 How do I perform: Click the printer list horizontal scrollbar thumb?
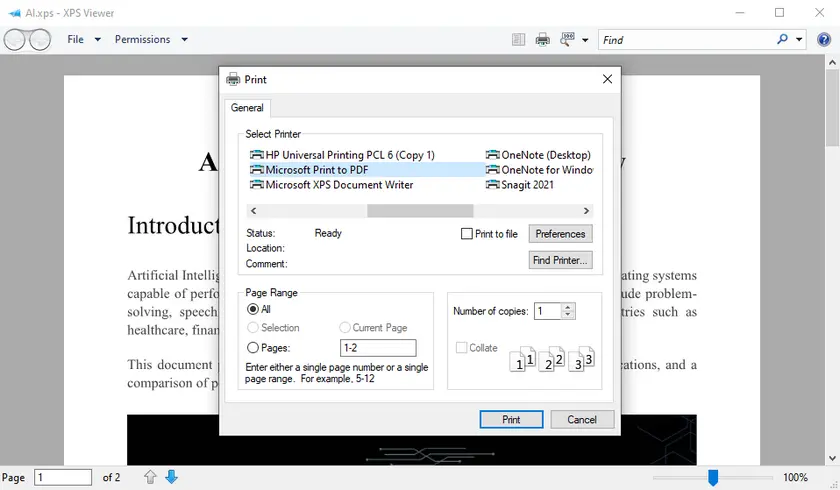[420, 210]
